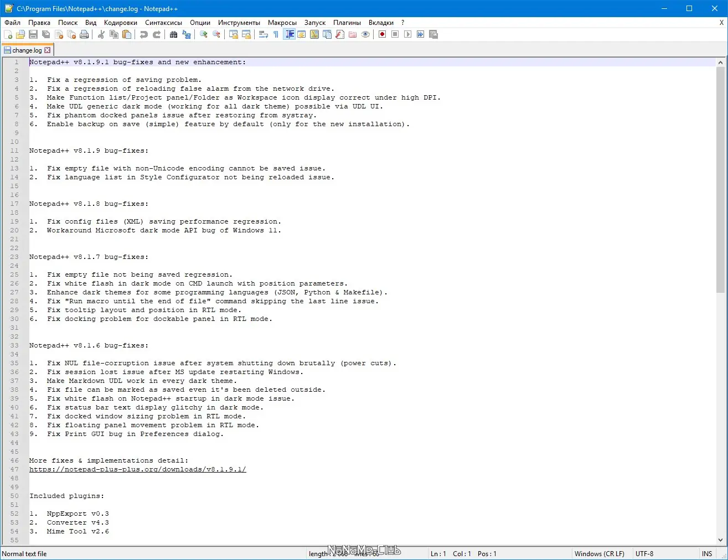Click the line "Mime Tool v2.6"
Image resolution: width=728 pixels, height=560 pixels.
pyautogui.click(x=78, y=531)
